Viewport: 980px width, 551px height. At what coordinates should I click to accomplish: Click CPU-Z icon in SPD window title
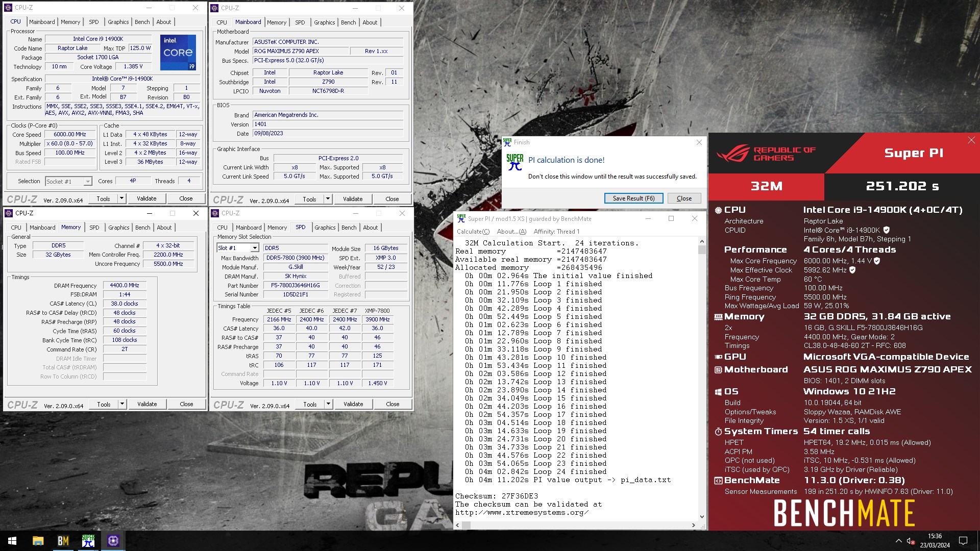pyautogui.click(x=215, y=213)
